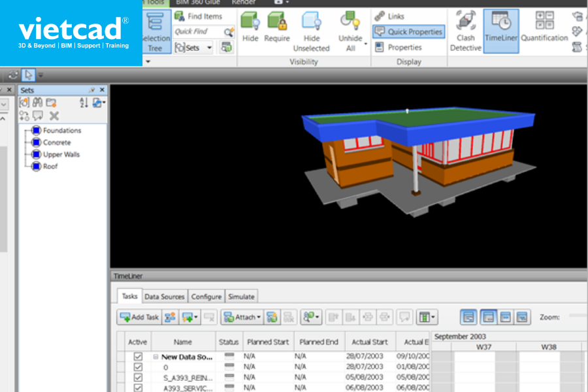Open the Simulate tab

tap(241, 297)
